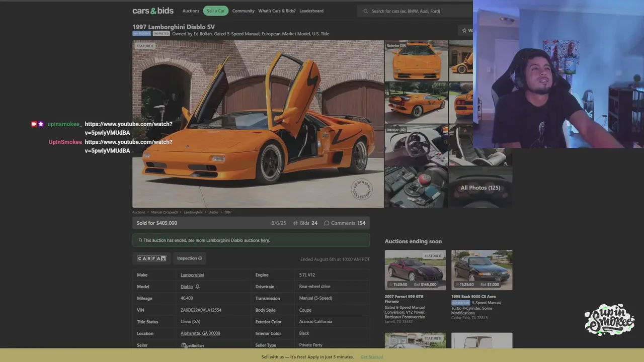
Task: Open the Auctions menu
Action: (191, 11)
